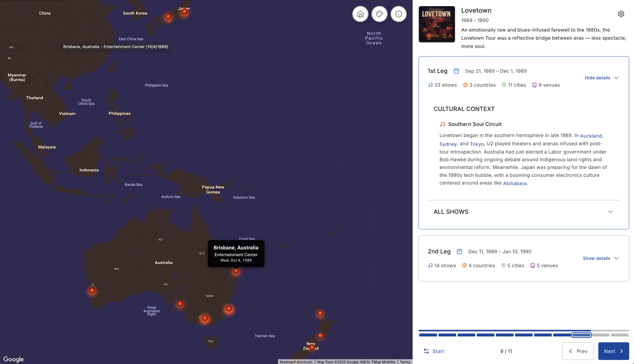Viewport: 634px width, 364px height.
Task: Click the Start swap arrows icon
Action: (426, 351)
